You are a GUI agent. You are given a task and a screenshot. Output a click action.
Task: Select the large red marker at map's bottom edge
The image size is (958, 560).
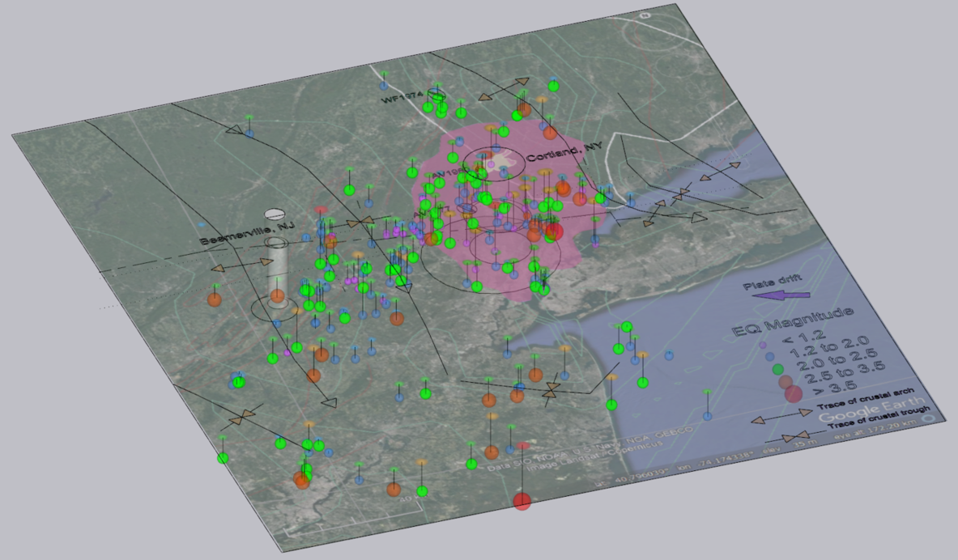(x=522, y=502)
